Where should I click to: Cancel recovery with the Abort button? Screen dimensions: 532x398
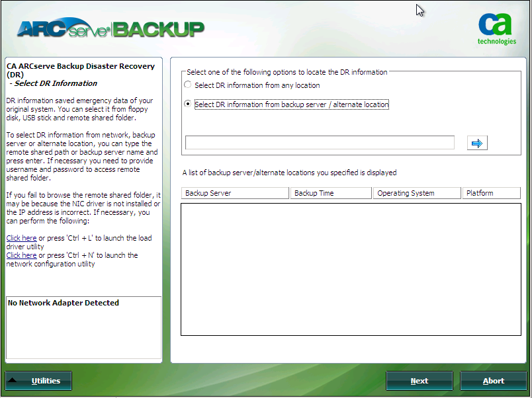[x=494, y=381]
